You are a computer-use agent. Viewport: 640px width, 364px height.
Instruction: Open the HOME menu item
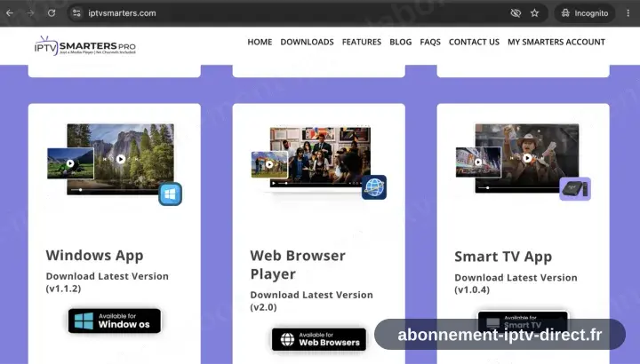click(260, 42)
